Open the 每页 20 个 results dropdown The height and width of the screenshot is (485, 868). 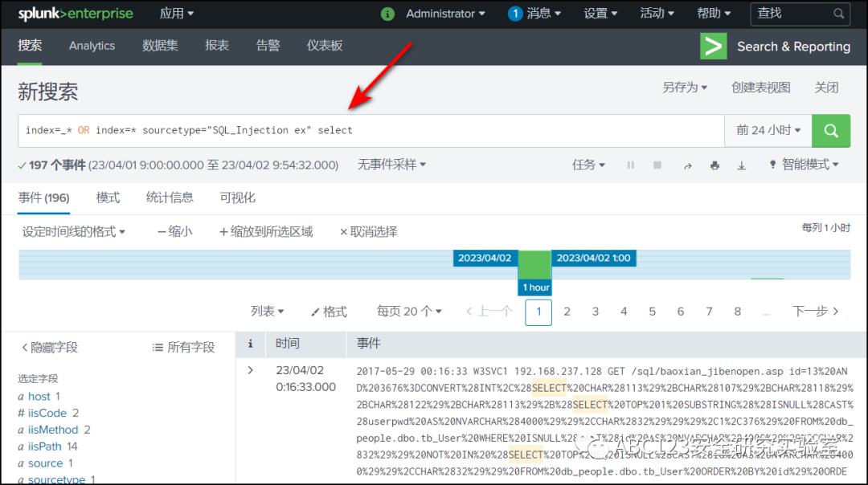click(409, 312)
